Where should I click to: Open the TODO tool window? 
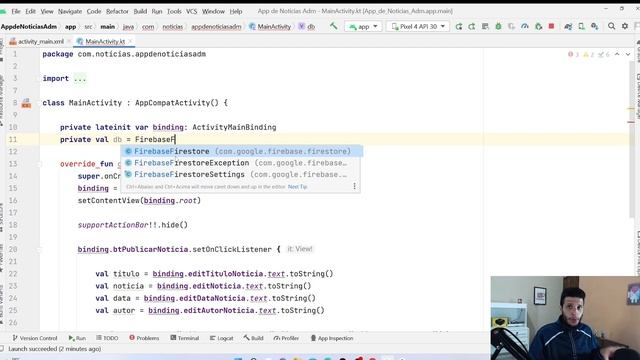click(107, 338)
